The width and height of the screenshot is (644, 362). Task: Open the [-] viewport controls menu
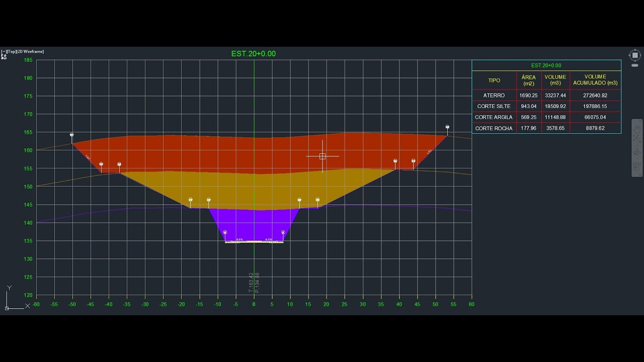click(4, 51)
